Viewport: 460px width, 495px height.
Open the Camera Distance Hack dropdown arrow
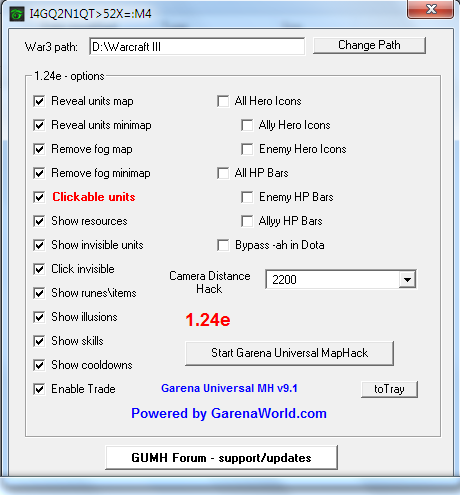[x=407, y=279]
